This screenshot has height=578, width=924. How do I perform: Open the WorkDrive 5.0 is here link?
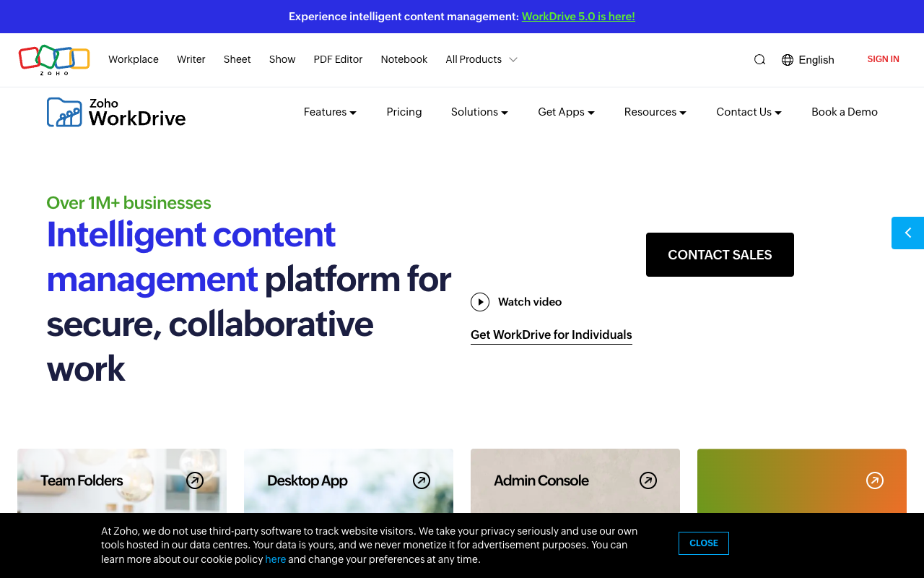(578, 17)
